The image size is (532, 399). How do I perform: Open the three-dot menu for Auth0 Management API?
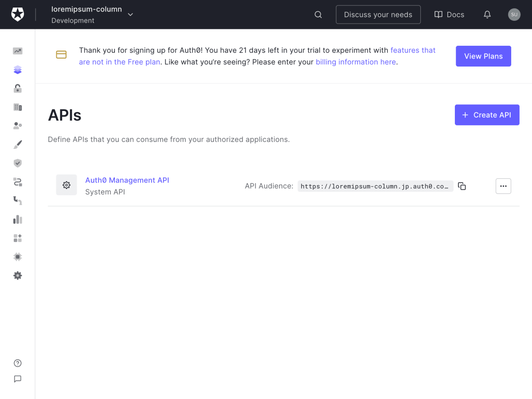(503, 186)
